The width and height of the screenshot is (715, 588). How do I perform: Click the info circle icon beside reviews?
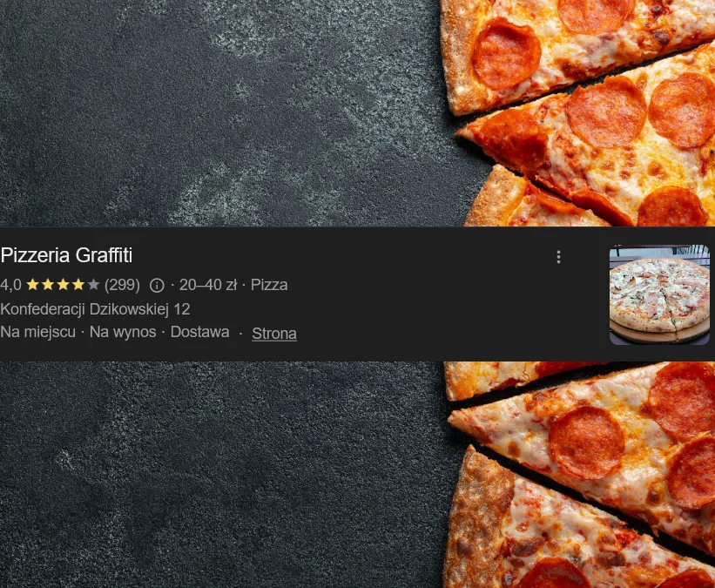(157, 286)
